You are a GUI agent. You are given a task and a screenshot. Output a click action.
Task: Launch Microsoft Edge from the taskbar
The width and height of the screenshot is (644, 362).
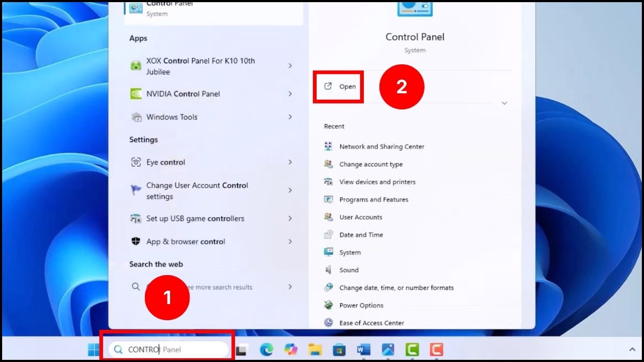point(266,350)
